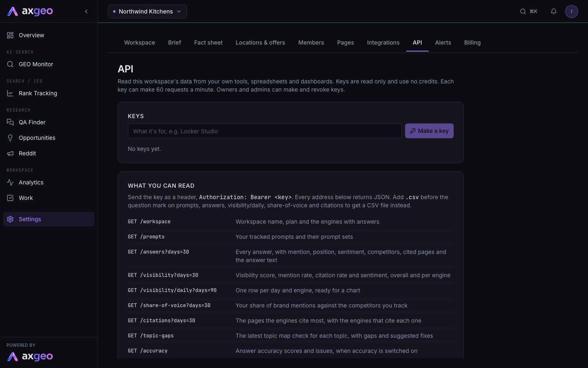Click the GET /citations?days=30 endpoint
Viewport: 588px width, 368px height.
(161, 321)
